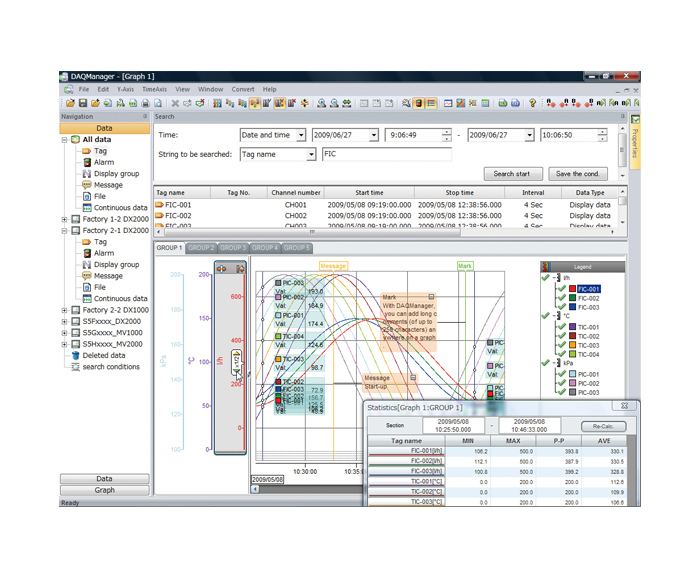
Task: Click the open folder icon in toolbar
Action: (70, 103)
